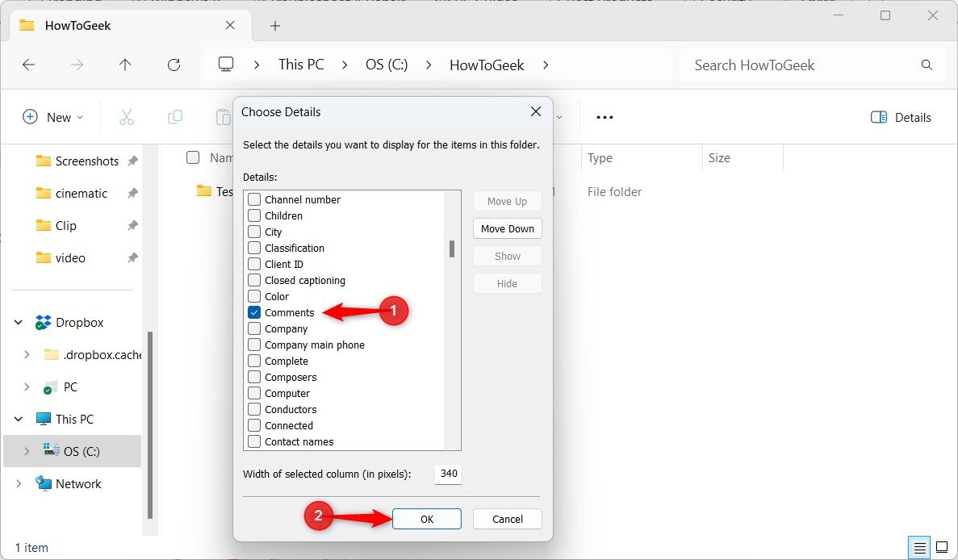The width and height of the screenshot is (958, 560).
Task: Confirm the dialog with OK
Action: [x=426, y=519]
